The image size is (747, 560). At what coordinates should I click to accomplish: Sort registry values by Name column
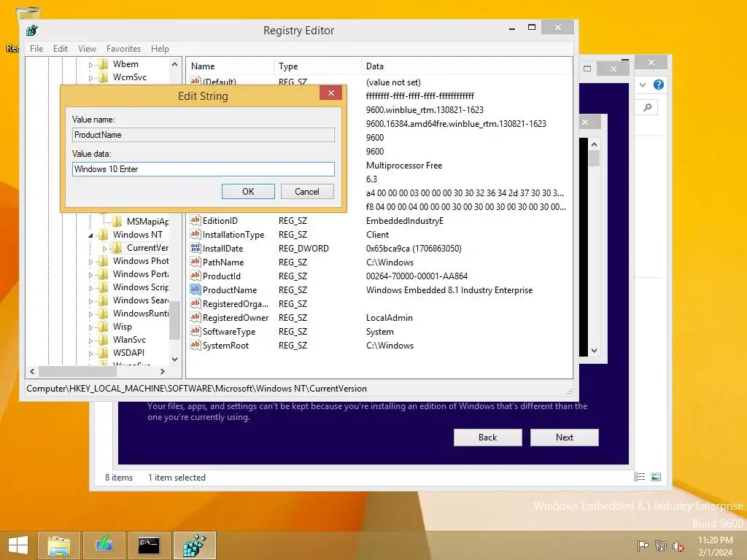(x=230, y=66)
